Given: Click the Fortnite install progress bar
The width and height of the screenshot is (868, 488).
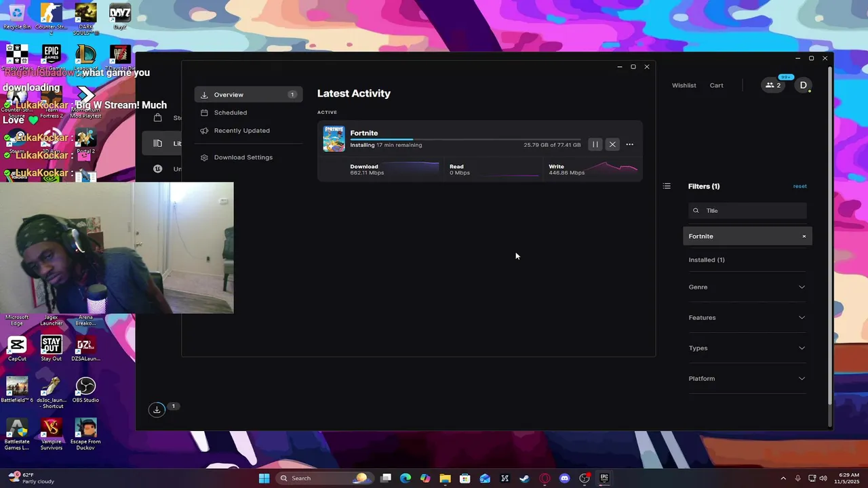Looking at the screenshot, I should 465,139.
